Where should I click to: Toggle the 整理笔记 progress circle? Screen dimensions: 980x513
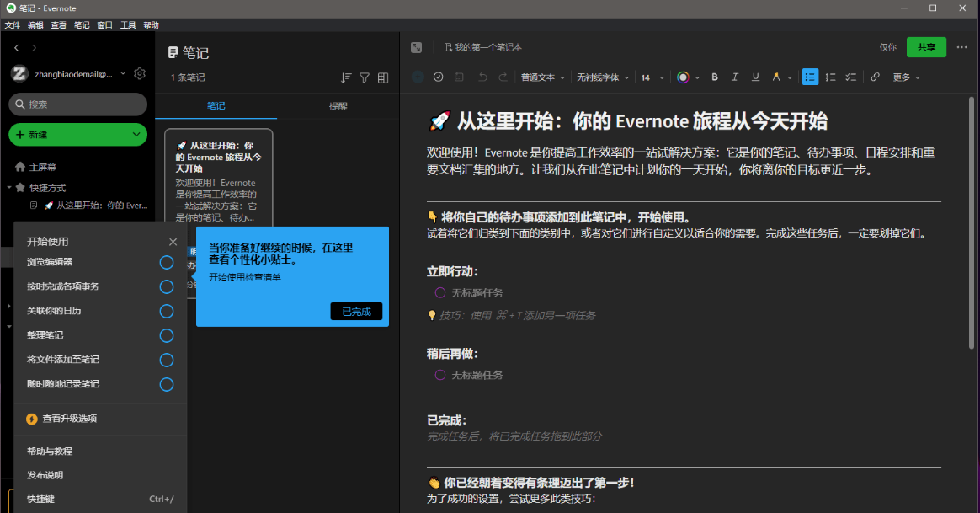pyautogui.click(x=166, y=335)
